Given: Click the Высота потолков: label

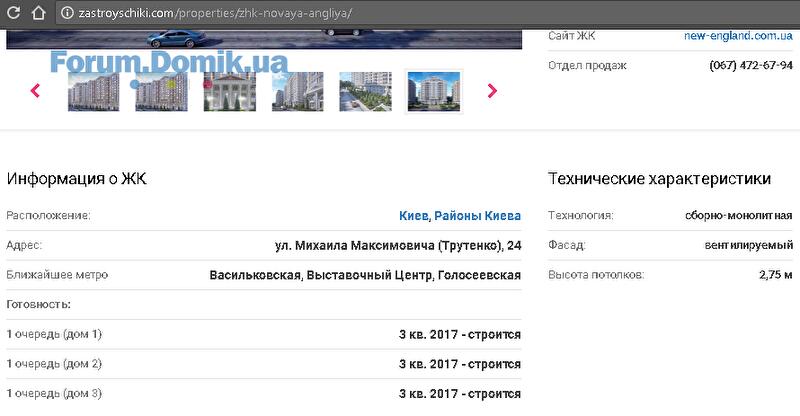Looking at the screenshot, I should (x=596, y=275).
